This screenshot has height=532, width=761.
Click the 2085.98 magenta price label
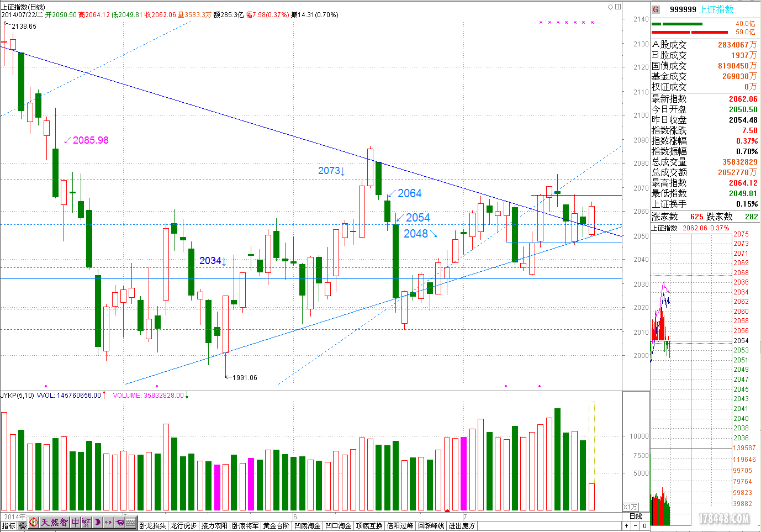tap(91, 140)
